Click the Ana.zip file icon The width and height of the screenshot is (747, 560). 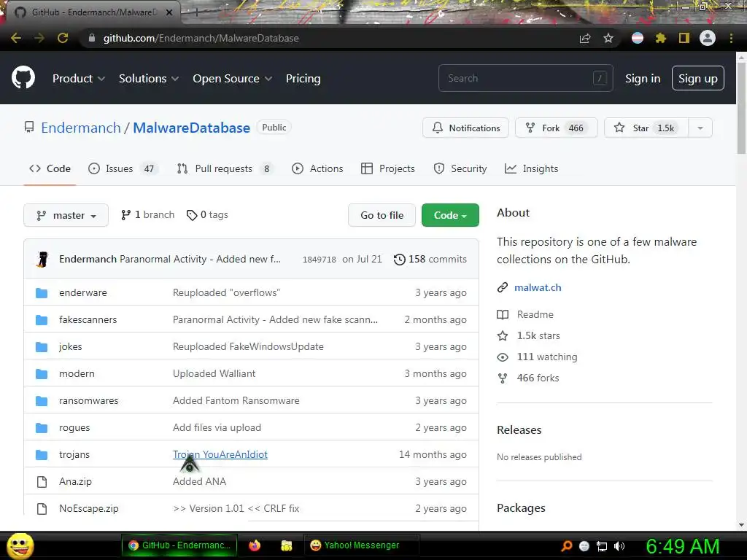pos(42,482)
